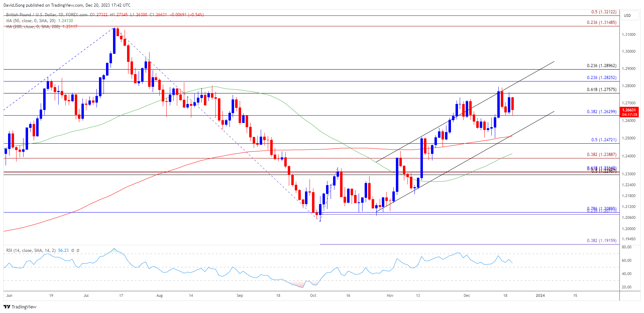Select the Fibonacci label 0.382 (1.26299)
The image size is (644, 313).
602,112
